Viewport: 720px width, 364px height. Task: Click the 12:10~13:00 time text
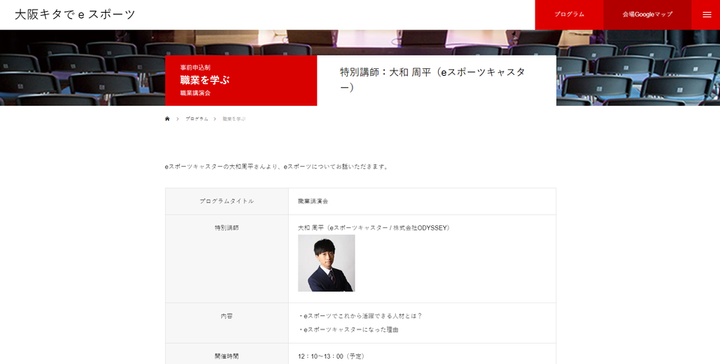(332, 356)
